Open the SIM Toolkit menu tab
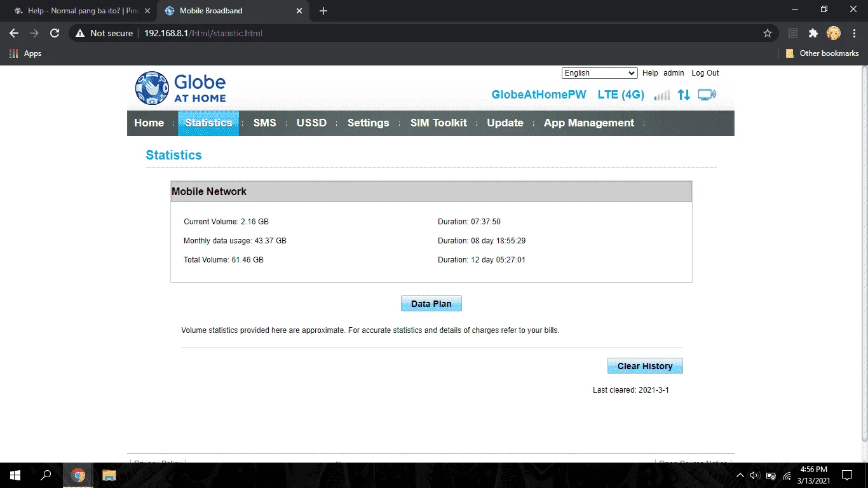Viewport: 868px width, 488px height. tap(438, 123)
